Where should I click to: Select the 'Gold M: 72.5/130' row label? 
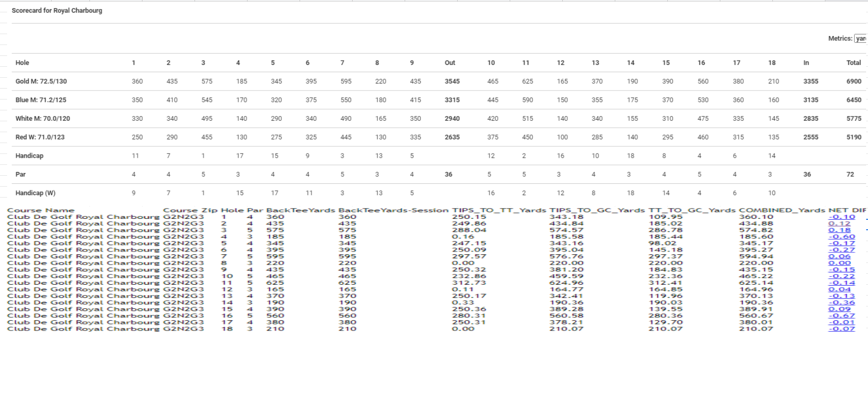[41, 81]
